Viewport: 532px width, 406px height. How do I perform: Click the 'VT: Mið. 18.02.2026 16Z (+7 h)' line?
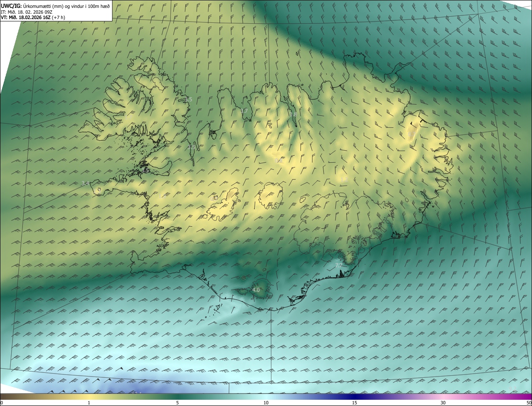pyautogui.click(x=33, y=17)
